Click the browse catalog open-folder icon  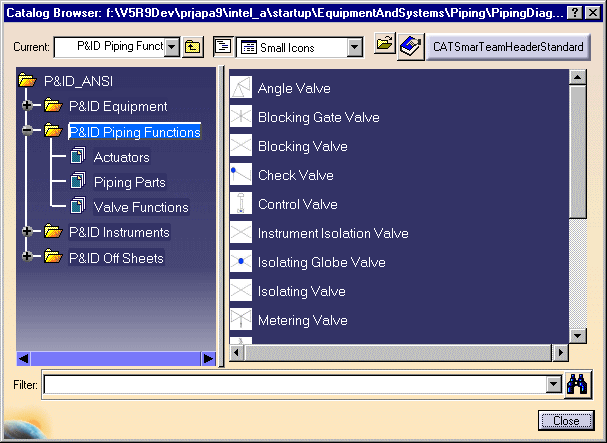[383, 46]
